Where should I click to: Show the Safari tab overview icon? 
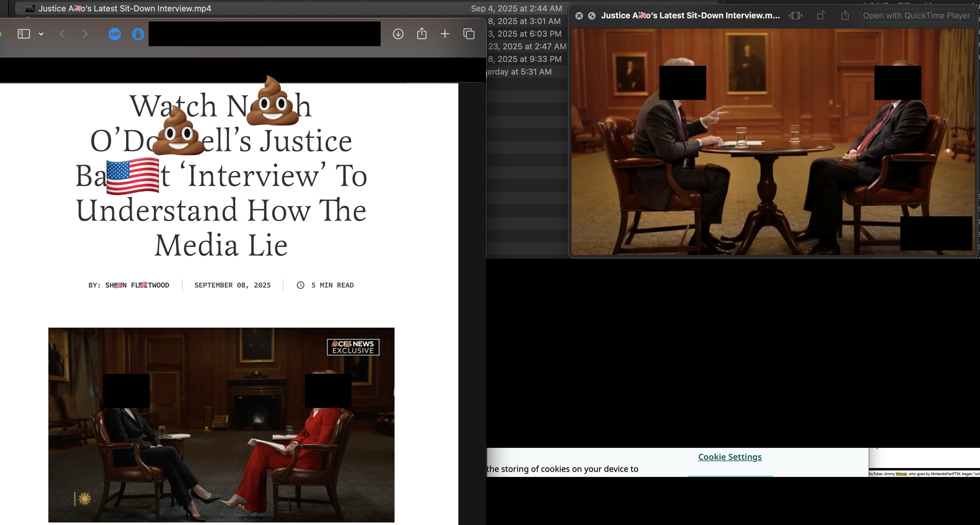click(469, 34)
